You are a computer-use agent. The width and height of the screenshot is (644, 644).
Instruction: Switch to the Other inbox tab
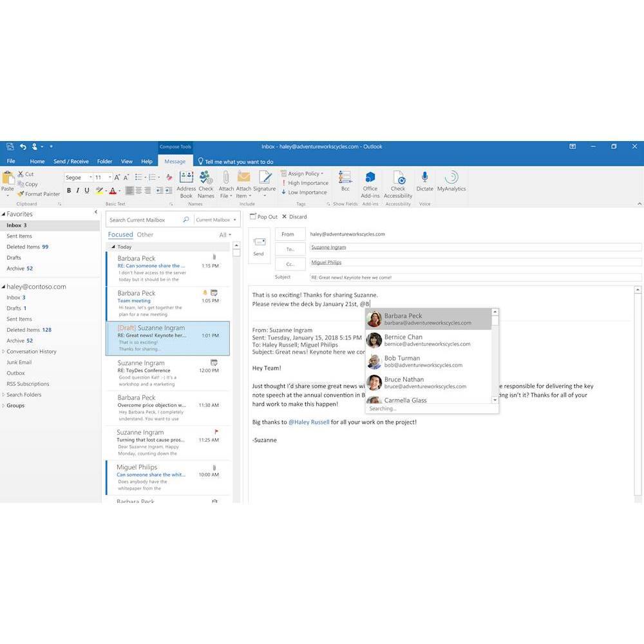click(x=145, y=235)
